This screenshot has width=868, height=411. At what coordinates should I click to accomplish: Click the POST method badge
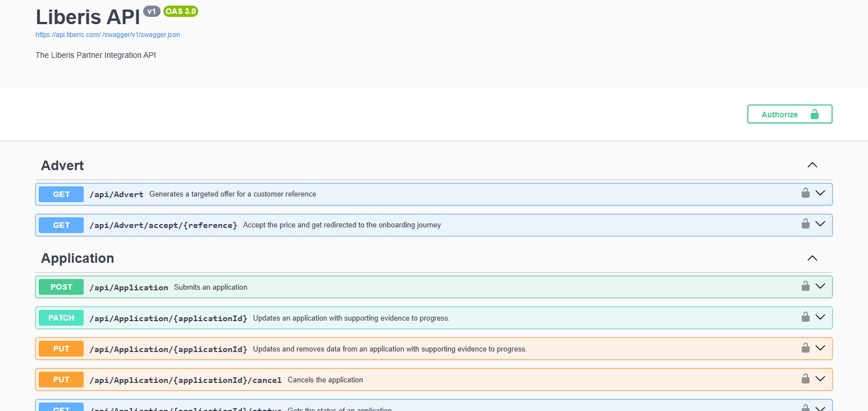click(61, 287)
